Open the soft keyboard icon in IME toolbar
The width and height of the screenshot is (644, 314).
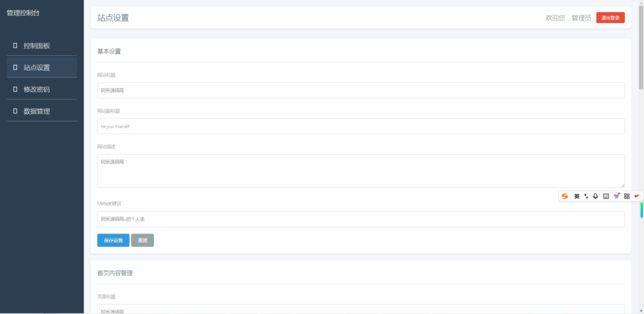pos(606,196)
